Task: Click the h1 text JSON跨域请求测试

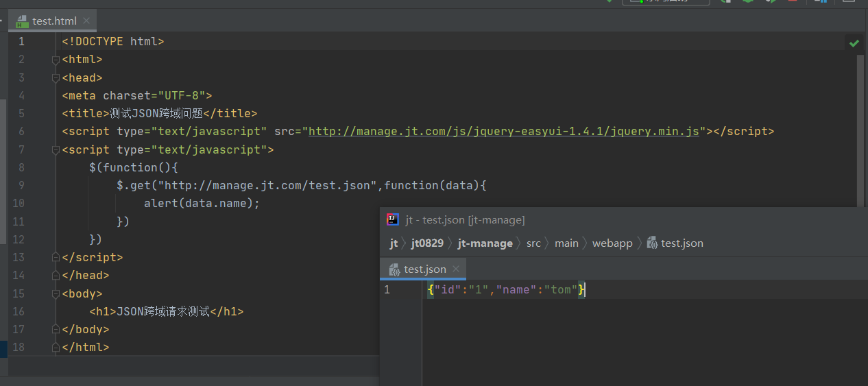Action: click(x=162, y=311)
